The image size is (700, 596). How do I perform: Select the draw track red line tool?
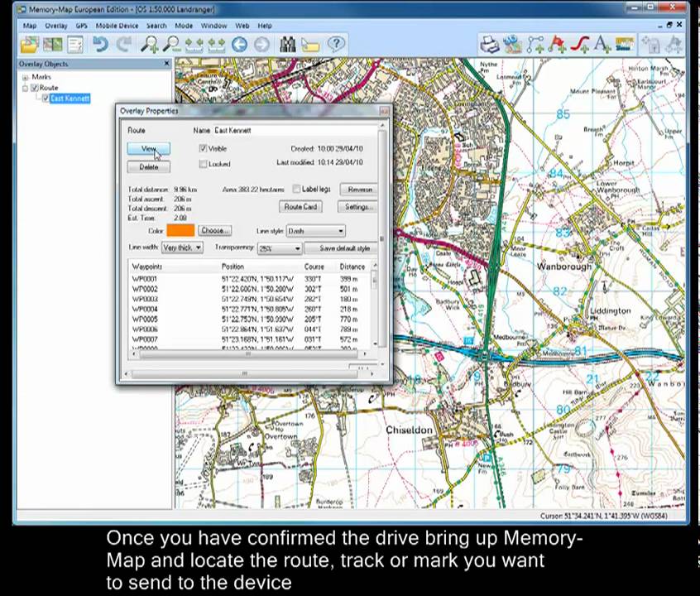click(x=580, y=44)
